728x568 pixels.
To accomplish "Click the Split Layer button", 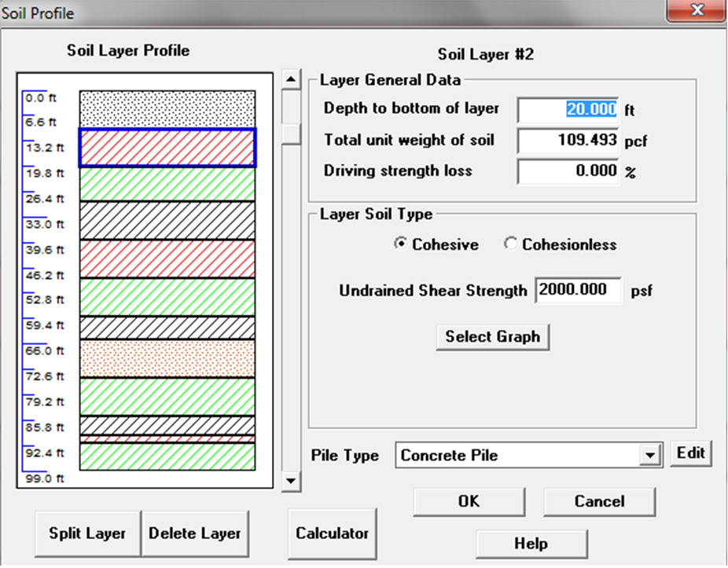I will pyautogui.click(x=87, y=533).
